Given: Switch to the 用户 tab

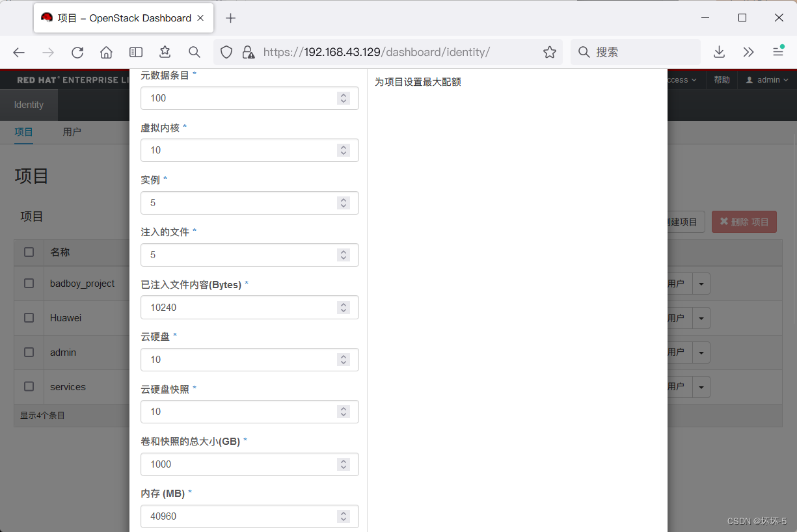Looking at the screenshot, I should [72, 132].
